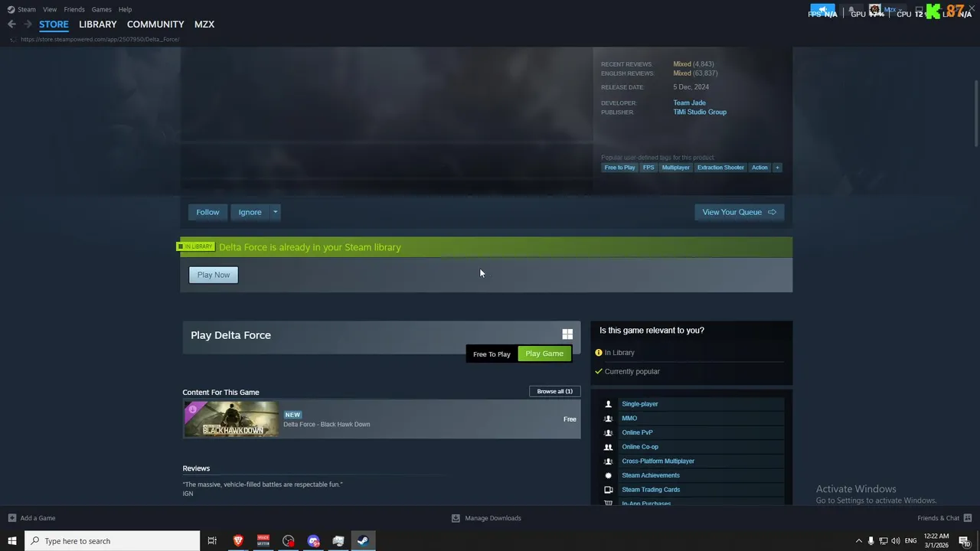Viewport: 980px width, 551px height.
Task: Click the Add a Game label
Action: click(38, 518)
